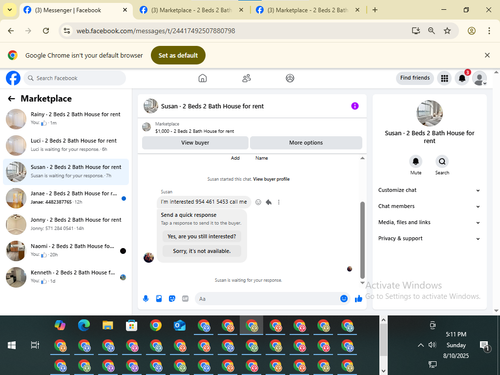Open the account profile picture menu

tap(479, 78)
